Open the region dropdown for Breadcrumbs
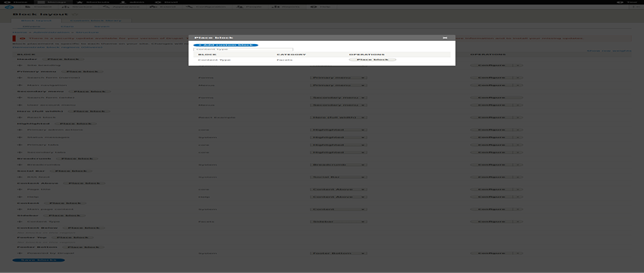644x273 pixels. (338, 165)
